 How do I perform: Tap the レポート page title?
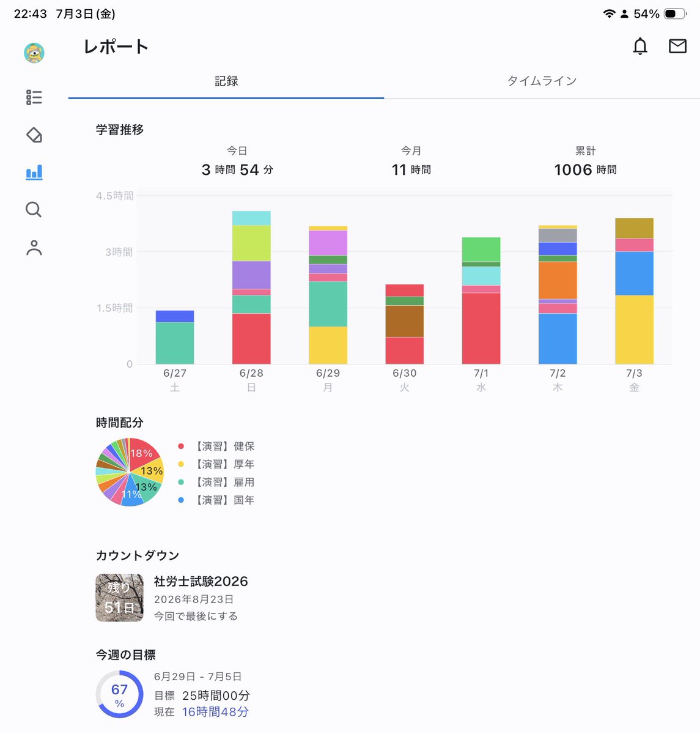point(116,46)
